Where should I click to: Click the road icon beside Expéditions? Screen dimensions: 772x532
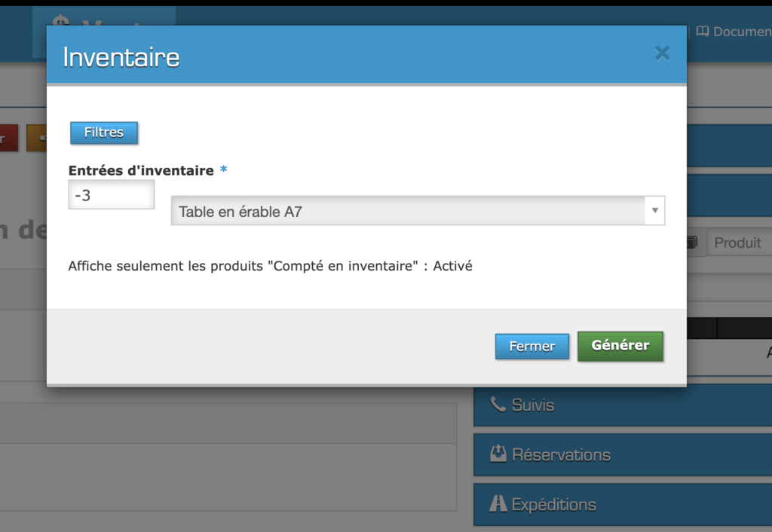pyautogui.click(x=498, y=504)
